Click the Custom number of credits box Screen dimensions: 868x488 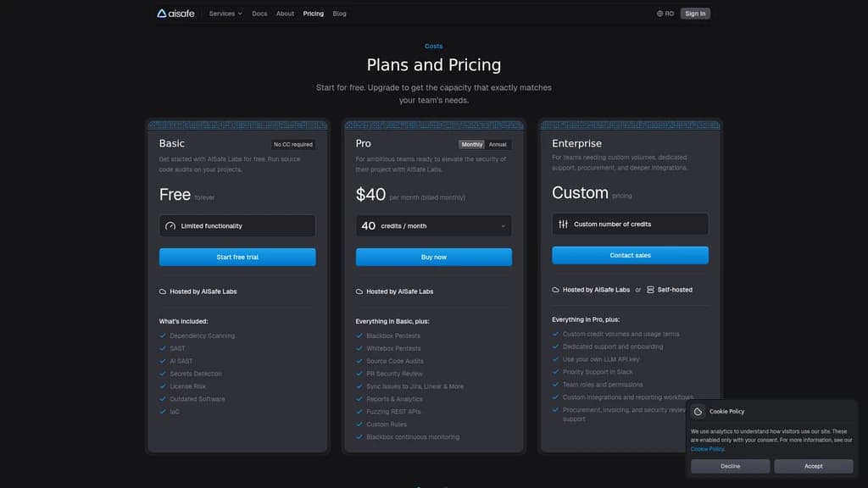[x=630, y=224]
